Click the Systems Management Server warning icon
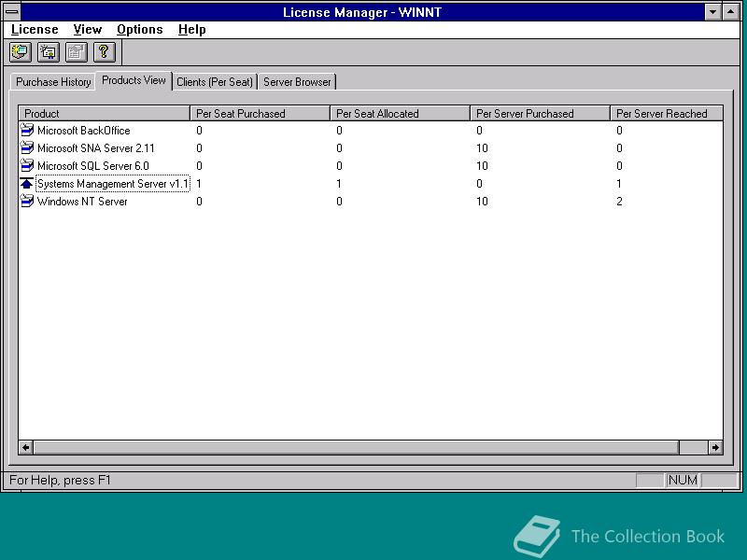This screenshot has height=560, width=747. [27, 183]
